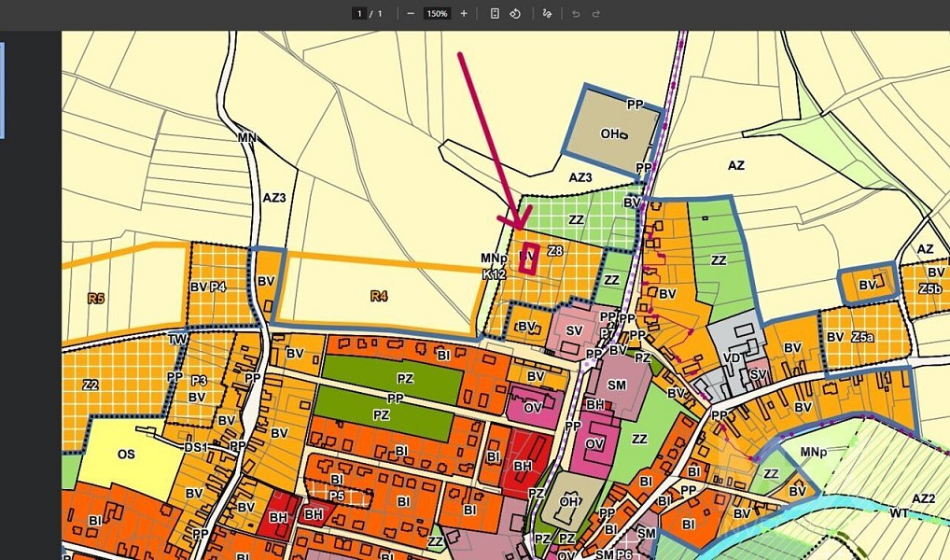
Task: Click the P3 label on the map
Action: coord(200,381)
